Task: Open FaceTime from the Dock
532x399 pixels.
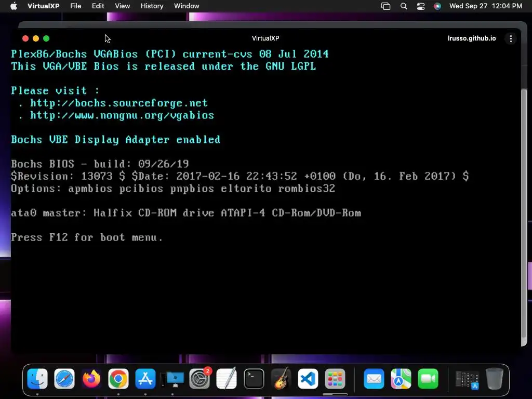Action: 428,379
